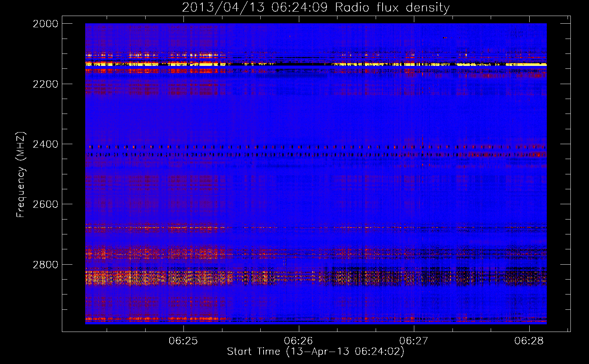Click the 2400 frequency tick label
Screen dimensions: 589x364
click(x=46, y=144)
